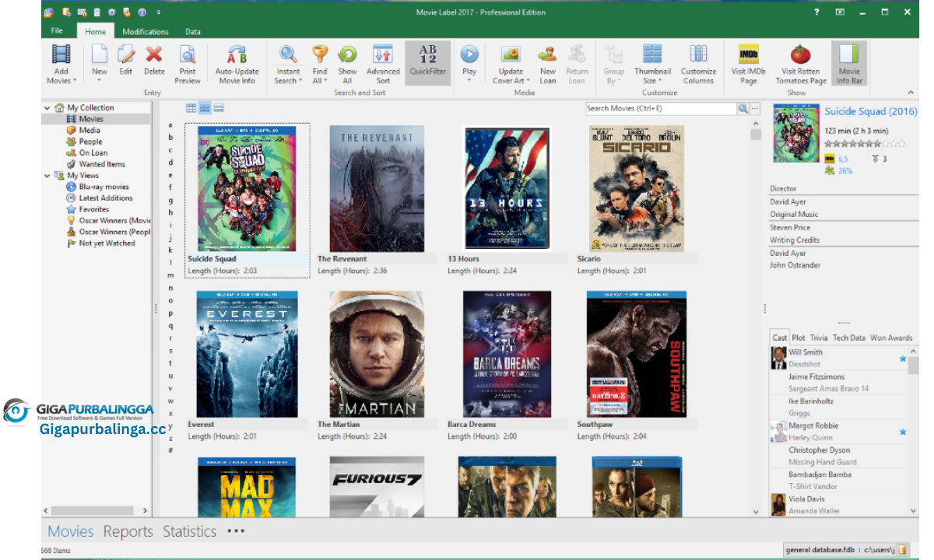Click the star rating bar for Suicide Squad

coord(865,144)
